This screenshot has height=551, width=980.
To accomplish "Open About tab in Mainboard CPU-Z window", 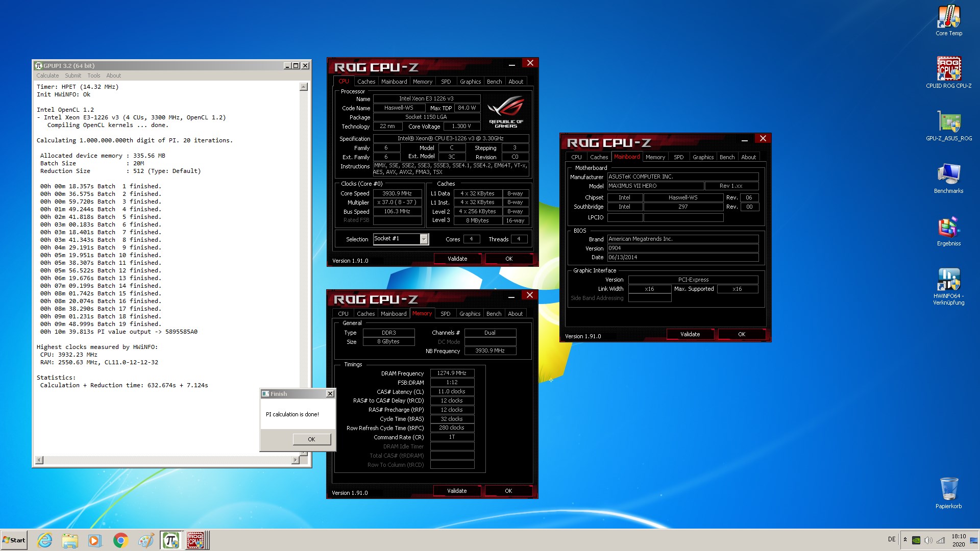I will tap(749, 157).
